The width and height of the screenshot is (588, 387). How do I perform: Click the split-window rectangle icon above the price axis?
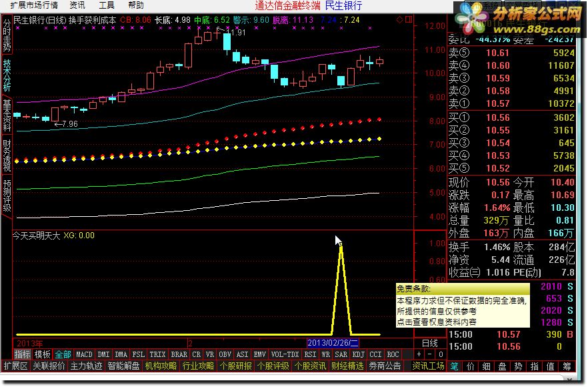(x=409, y=19)
